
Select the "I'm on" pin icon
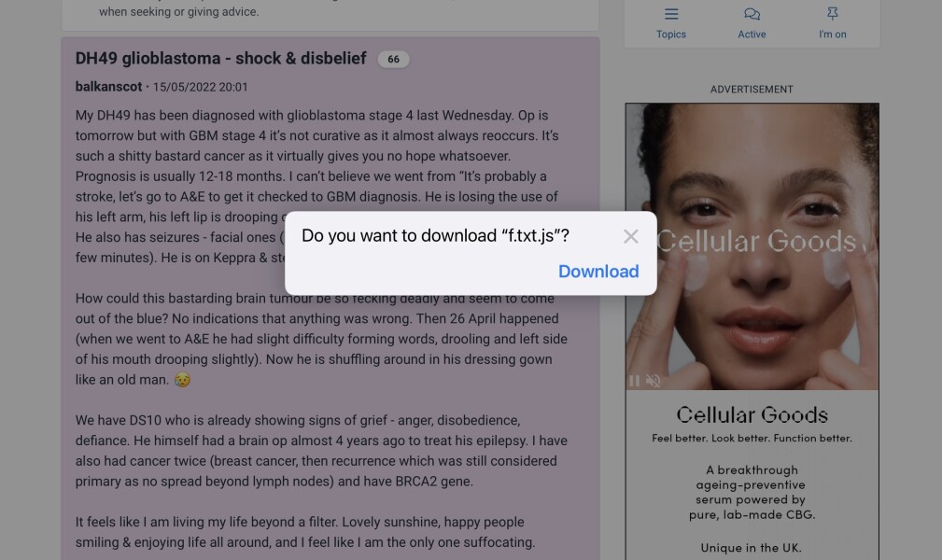pos(832,14)
